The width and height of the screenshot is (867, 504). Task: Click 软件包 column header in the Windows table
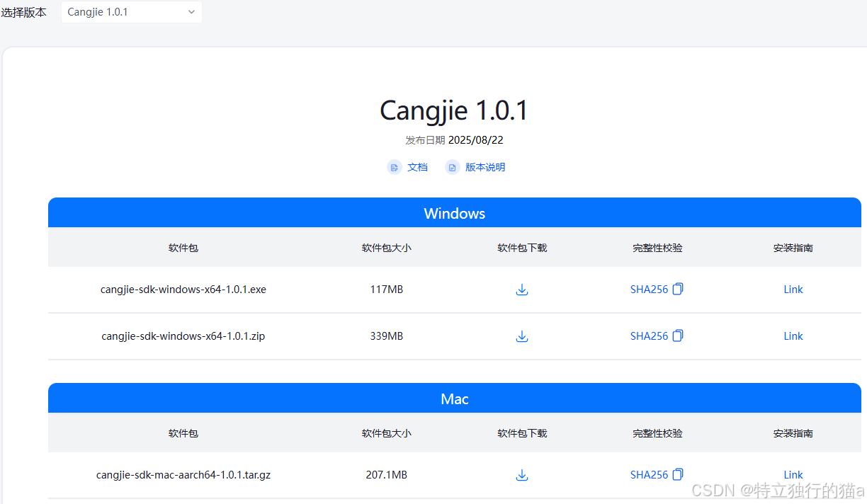(183, 248)
